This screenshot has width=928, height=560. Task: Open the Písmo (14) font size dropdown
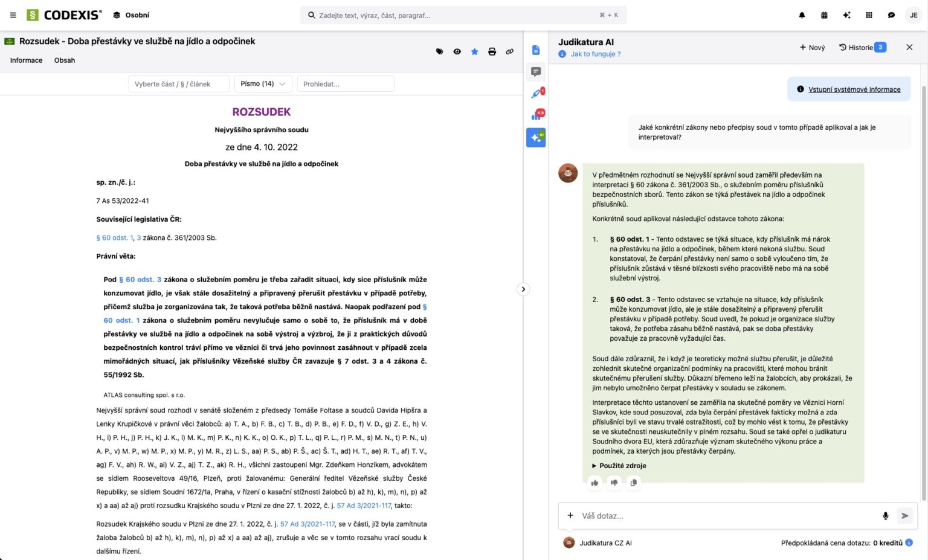click(x=263, y=84)
